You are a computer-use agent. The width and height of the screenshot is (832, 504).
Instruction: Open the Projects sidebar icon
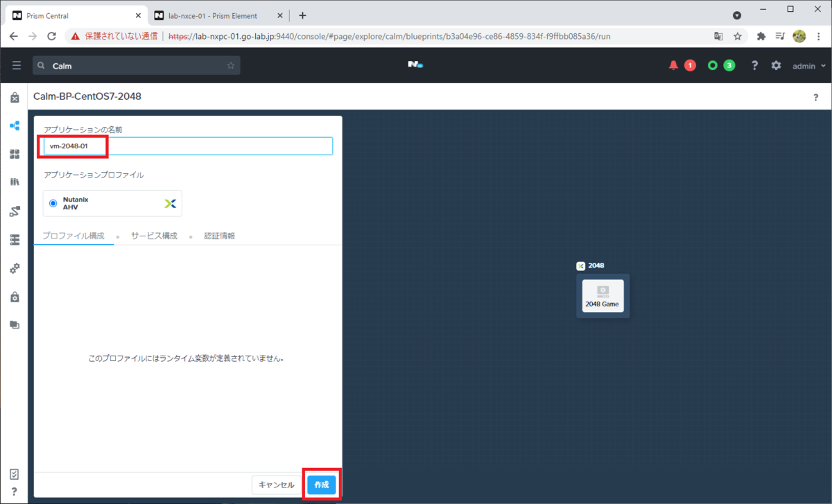(x=15, y=324)
